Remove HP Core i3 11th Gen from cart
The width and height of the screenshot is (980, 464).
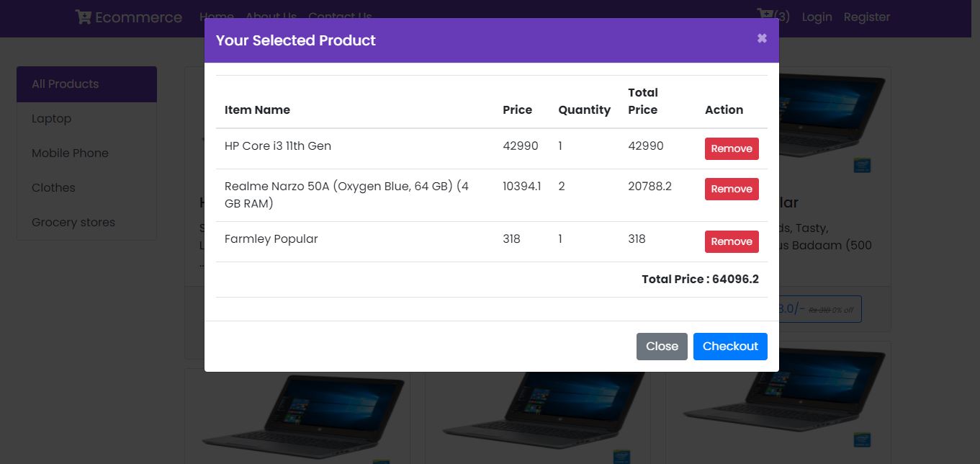pyautogui.click(x=732, y=148)
